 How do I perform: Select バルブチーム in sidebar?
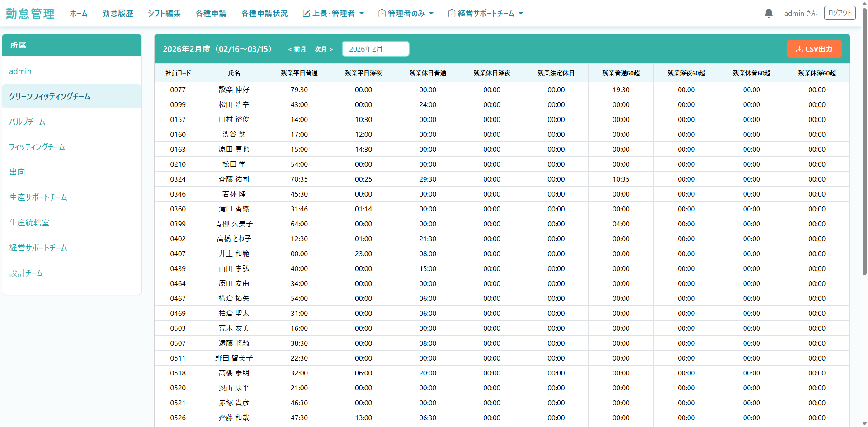point(71,122)
